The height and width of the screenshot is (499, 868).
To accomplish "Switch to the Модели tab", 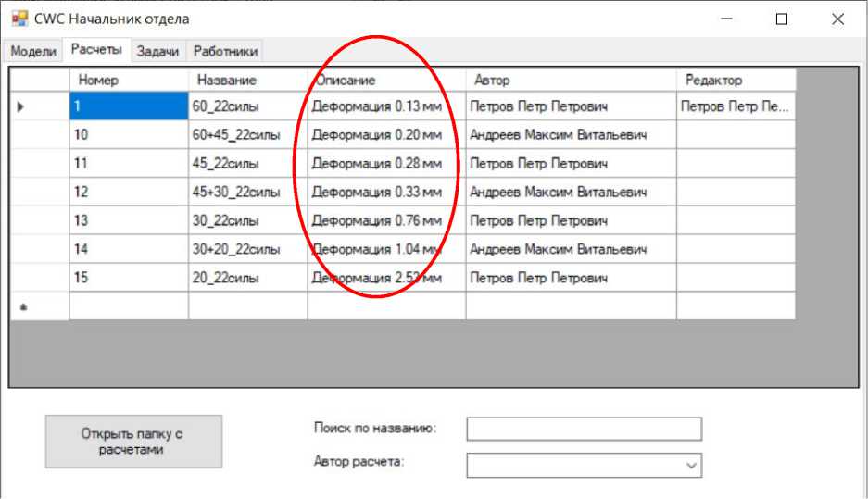I will click(x=33, y=52).
